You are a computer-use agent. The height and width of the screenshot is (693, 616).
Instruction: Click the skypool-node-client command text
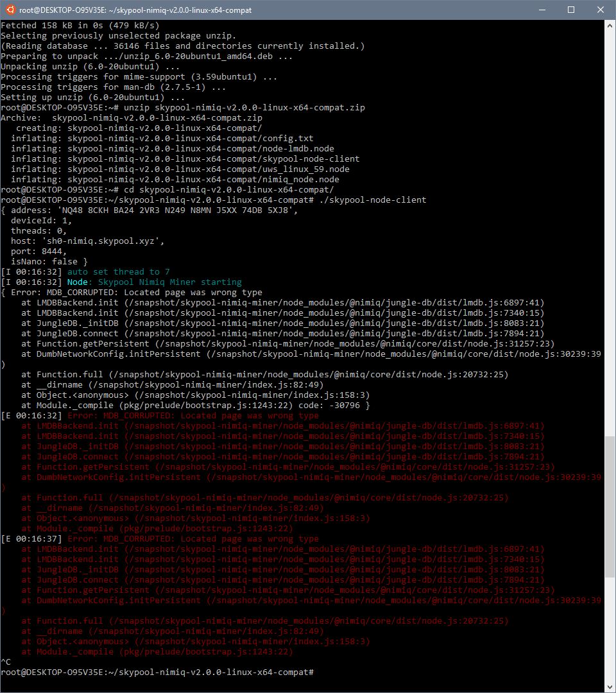tap(373, 200)
